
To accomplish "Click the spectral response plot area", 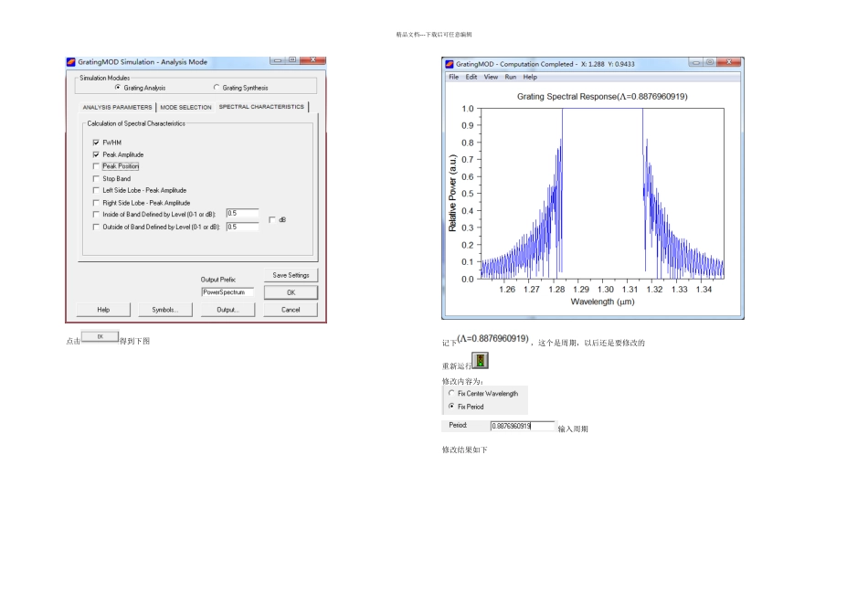I will click(602, 193).
